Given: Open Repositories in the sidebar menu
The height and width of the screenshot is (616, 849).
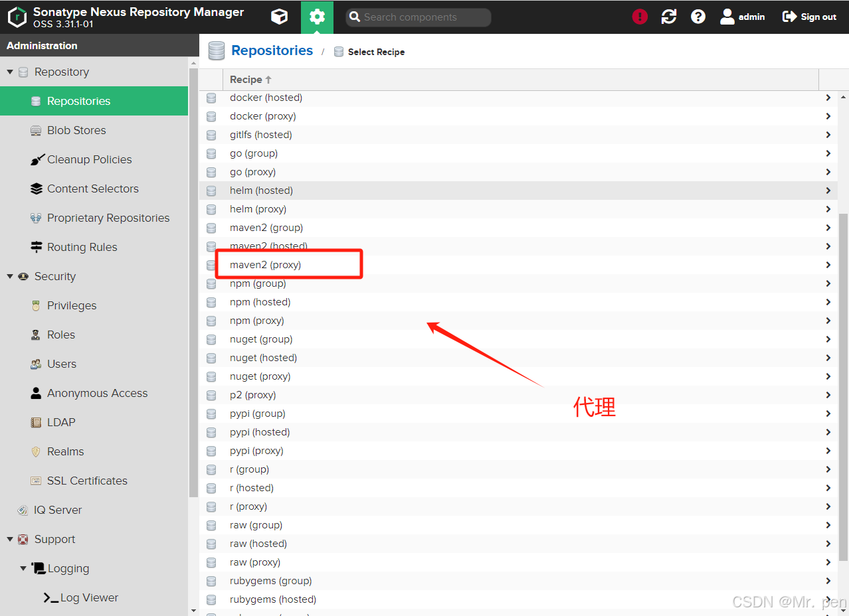Looking at the screenshot, I should click(x=94, y=101).
